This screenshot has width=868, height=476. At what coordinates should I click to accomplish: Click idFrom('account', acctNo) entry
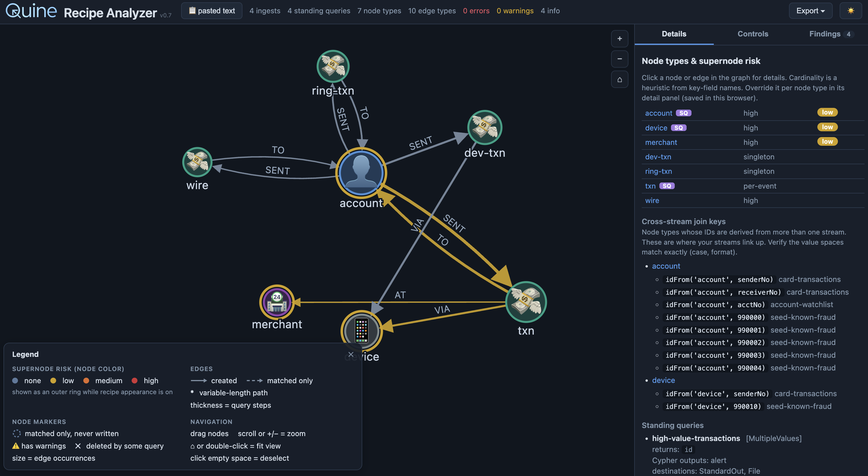(715, 305)
